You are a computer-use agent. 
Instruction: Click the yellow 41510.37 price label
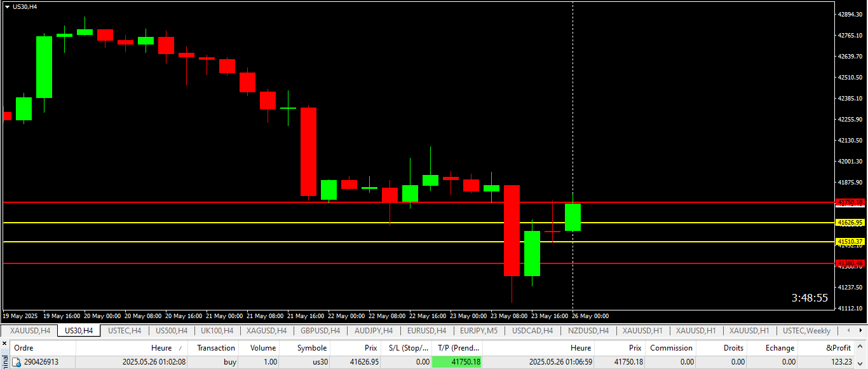tap(850, 242)
